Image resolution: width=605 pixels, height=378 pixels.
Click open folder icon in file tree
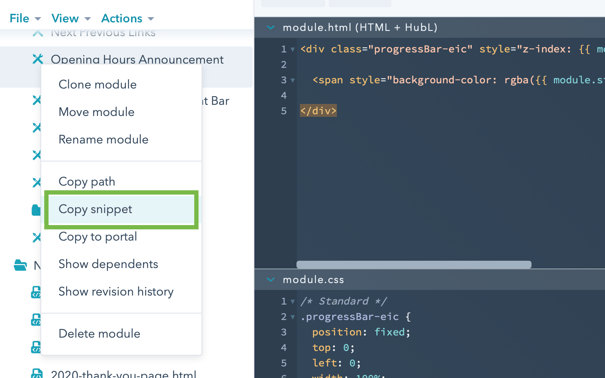(20, 265)
